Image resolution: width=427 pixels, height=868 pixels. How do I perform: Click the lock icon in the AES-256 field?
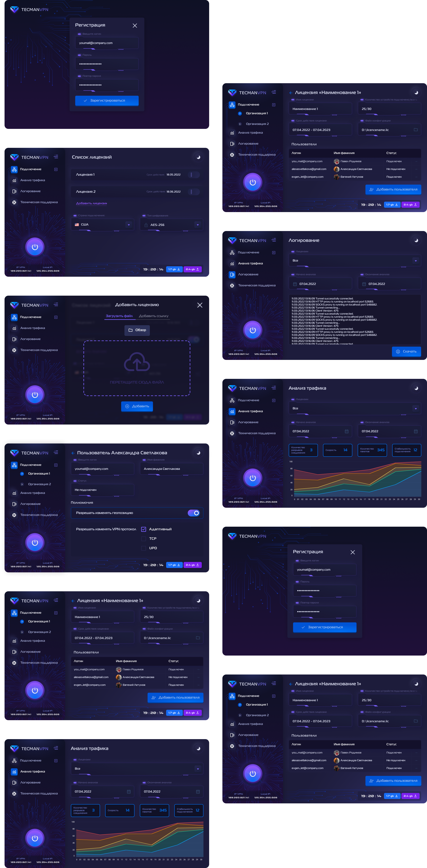[146, 225]
